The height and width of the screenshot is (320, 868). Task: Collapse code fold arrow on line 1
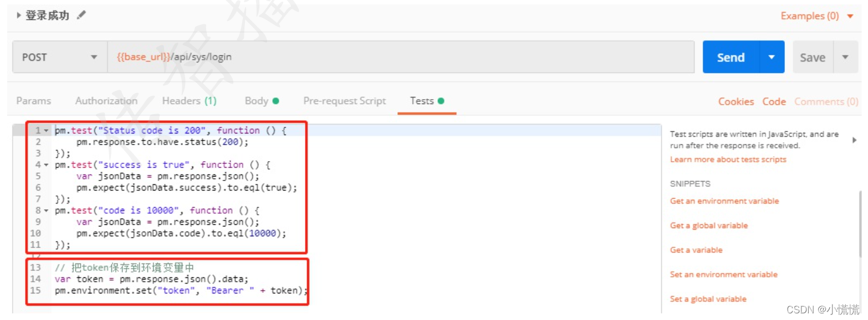[x=46, y=131]
